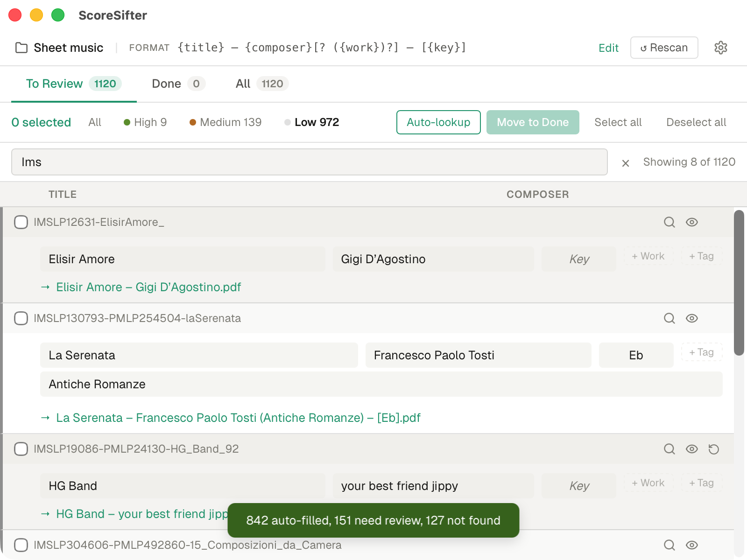Click lookup magnifier for HG_Band_92 row

tap(669, 449)
